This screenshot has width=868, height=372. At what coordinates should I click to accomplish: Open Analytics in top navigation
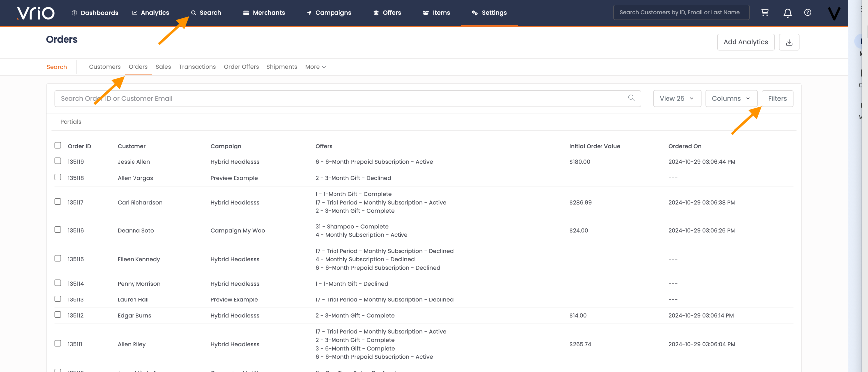pos(150,13)
